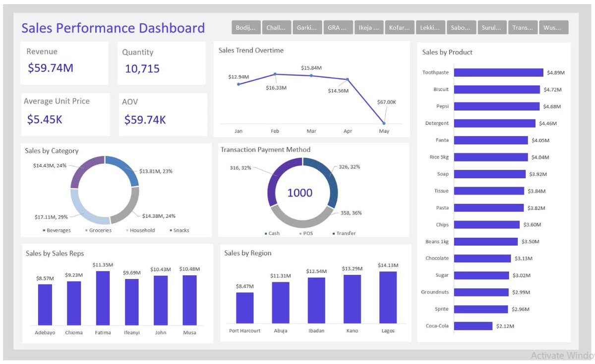Select the Bodij... slicer button
This screenshot has height=364, width=595.
246,28
